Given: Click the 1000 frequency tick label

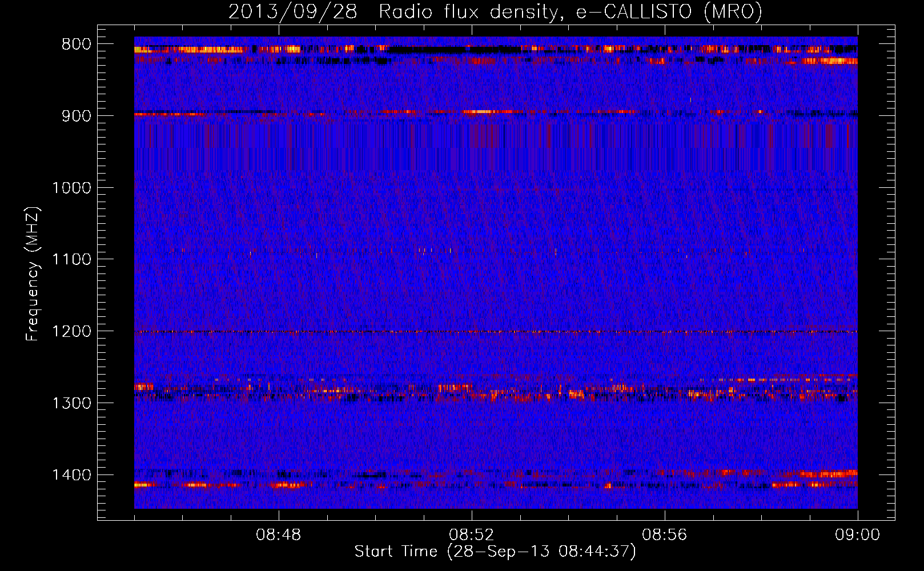Looking at the screenshot, I should coord(71,188).
